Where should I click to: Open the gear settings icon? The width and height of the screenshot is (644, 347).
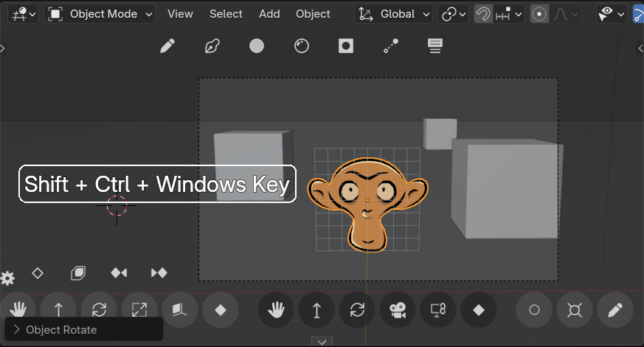[7, 278]
